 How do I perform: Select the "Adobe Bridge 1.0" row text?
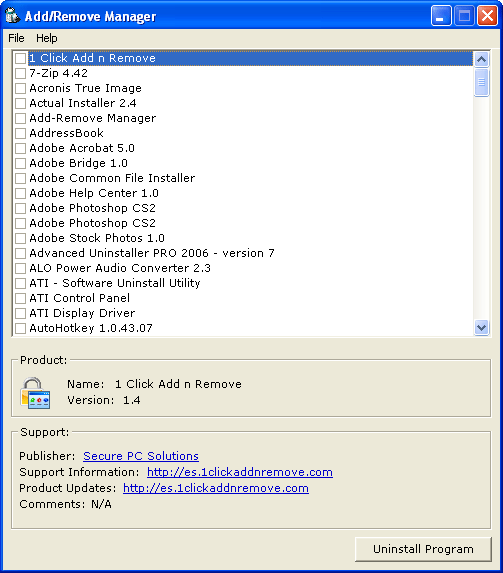pyautogui.click(x=78, y=163)
